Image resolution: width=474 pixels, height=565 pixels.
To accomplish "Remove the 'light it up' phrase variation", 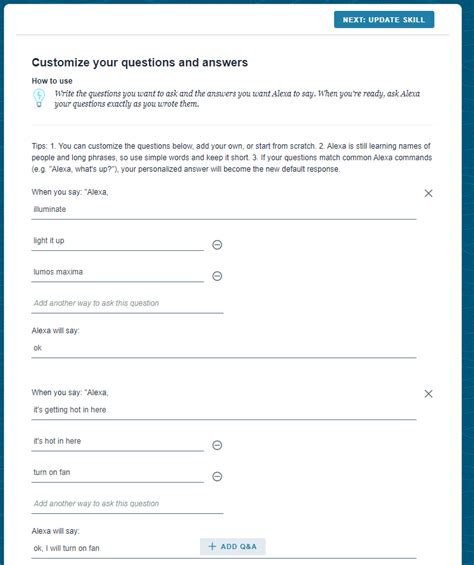I will click(x=217, y=245).
